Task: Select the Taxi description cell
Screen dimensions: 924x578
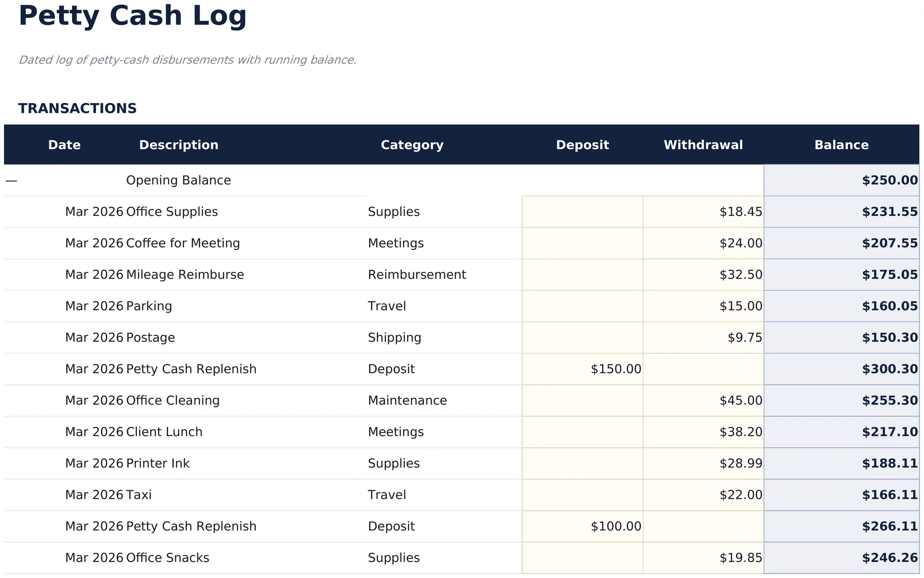Action: coord(246,495)
